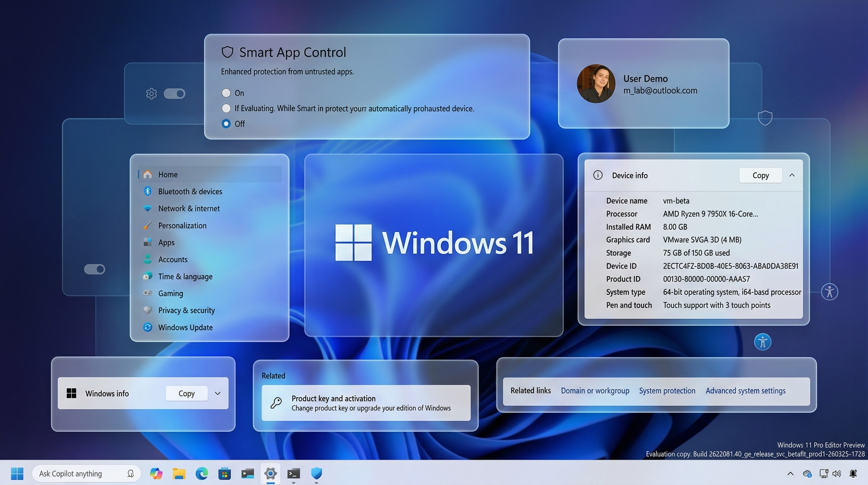Viewport: 868px width, 485px height.
Task: Open Privacy & security settings
Action: pos(187,310)
